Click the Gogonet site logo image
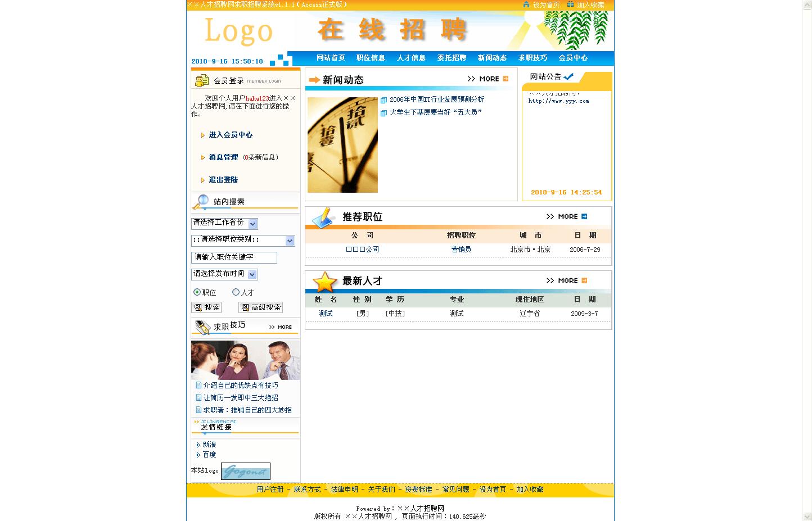Viewport: 812px width, 521px height. (x=246, y=471)
